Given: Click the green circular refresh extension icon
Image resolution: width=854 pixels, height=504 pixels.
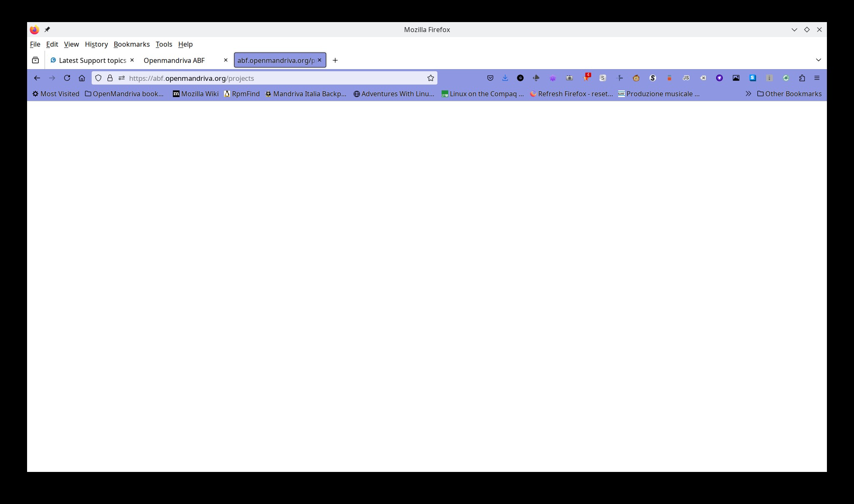Looking at the screenshot, I should (786, 78).
